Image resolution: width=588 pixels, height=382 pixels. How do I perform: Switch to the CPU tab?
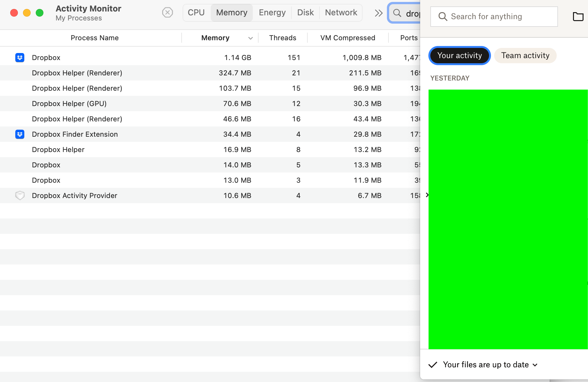point(196,12)
